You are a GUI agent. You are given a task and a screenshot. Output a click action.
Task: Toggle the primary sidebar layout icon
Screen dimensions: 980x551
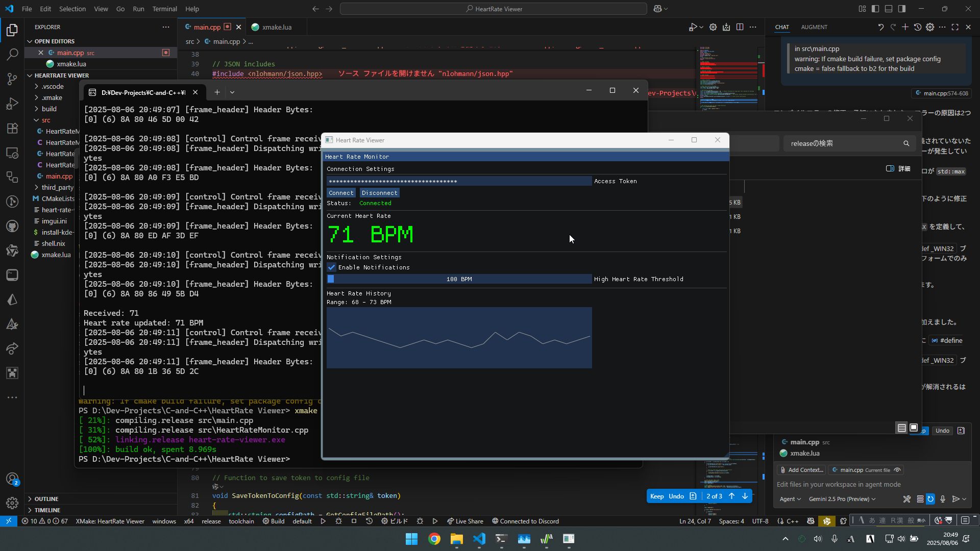(875, 9)
